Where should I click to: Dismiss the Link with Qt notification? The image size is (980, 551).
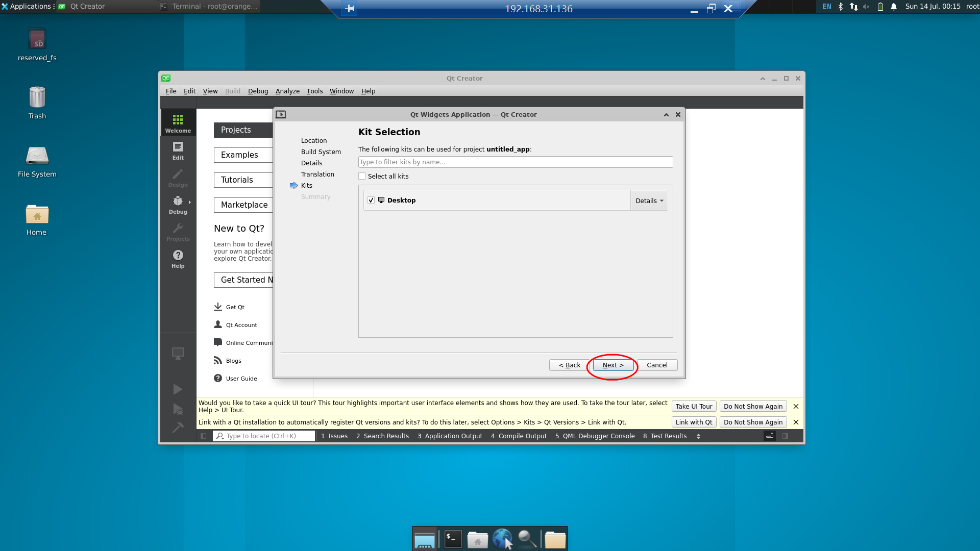(796, 422)
